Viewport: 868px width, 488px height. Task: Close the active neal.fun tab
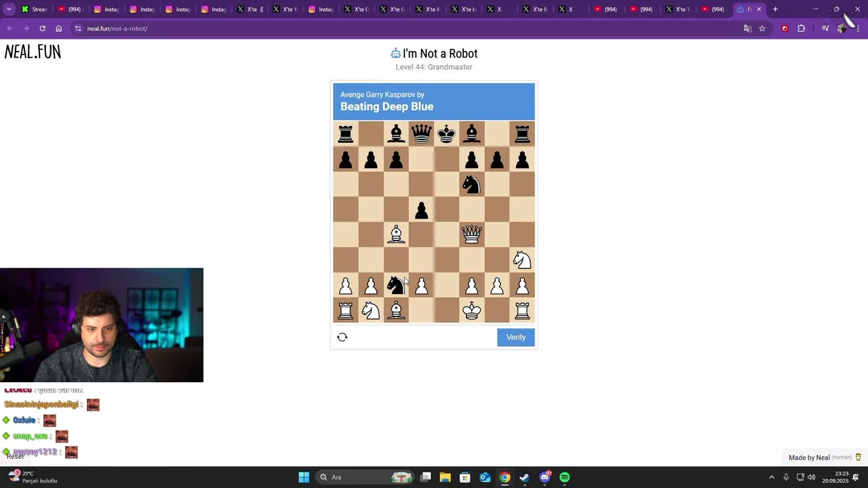click(x=759, y=9)
